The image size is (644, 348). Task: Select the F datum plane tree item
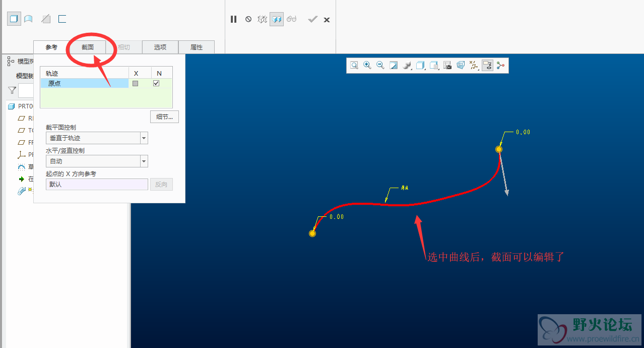pyautogui.click(x=25, y=142)
